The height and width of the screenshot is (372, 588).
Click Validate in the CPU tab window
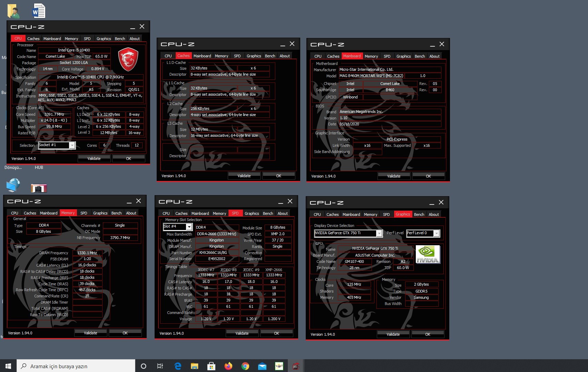(x=94, y=159)
